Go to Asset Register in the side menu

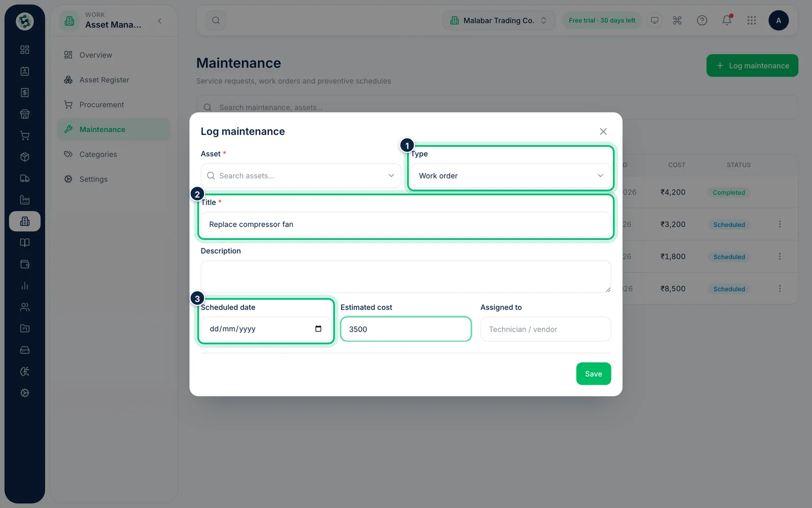(114, 80)
